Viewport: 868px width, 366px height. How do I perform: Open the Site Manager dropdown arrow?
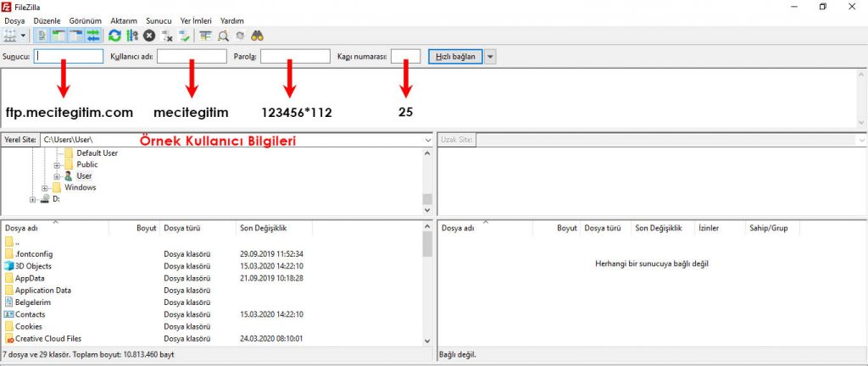pyautogui.click(x=23, y=36)
